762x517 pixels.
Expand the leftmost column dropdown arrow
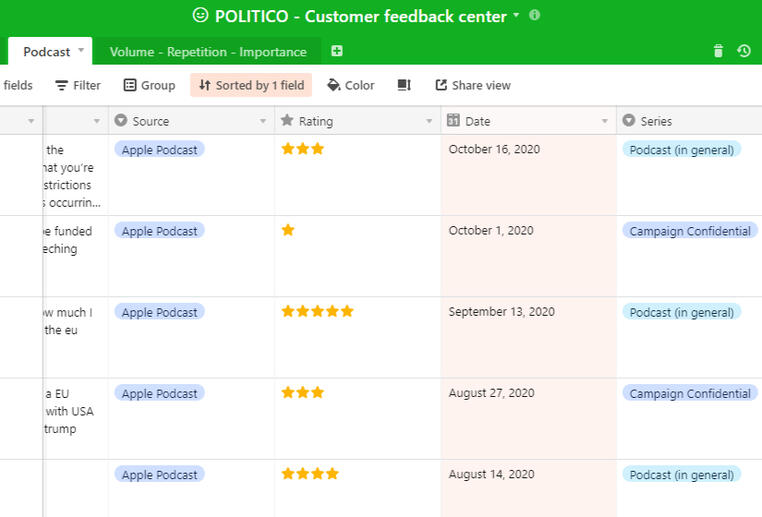[31, 121]
